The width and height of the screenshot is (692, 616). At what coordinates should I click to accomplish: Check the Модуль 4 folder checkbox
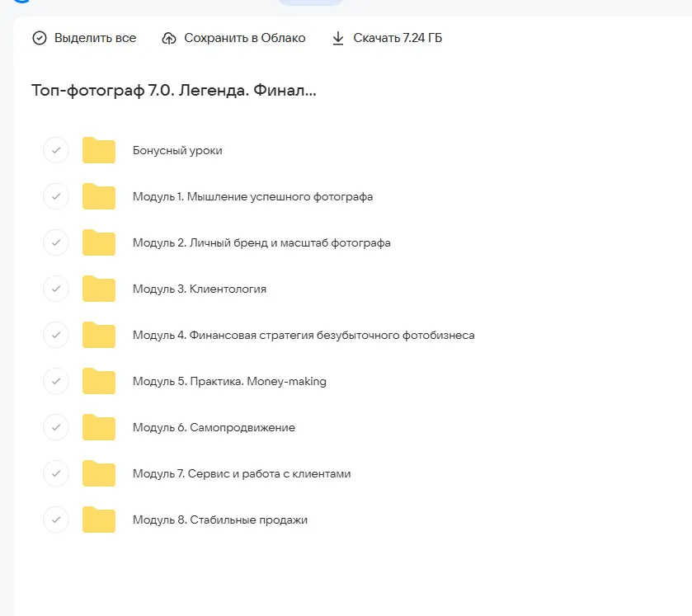pyautogui.click(x=55, y=336)
